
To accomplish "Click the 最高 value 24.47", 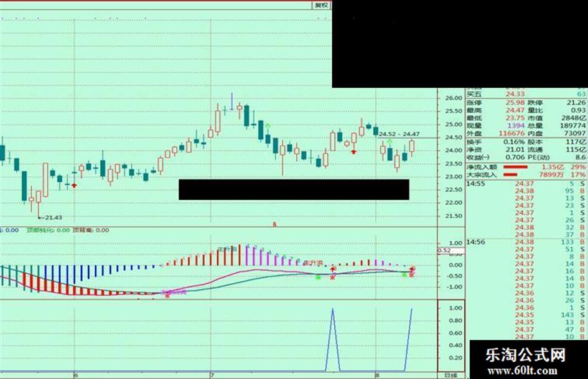I will (x=515, y=110).
